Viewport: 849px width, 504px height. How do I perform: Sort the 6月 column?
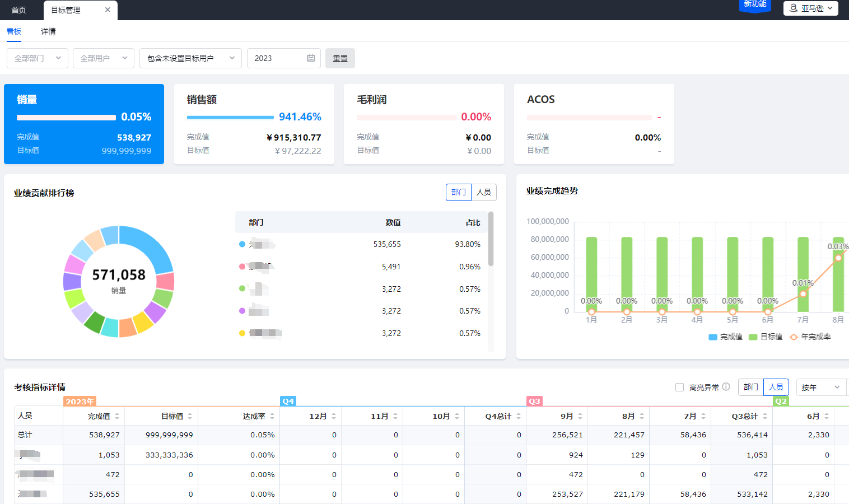coord(827,416)
